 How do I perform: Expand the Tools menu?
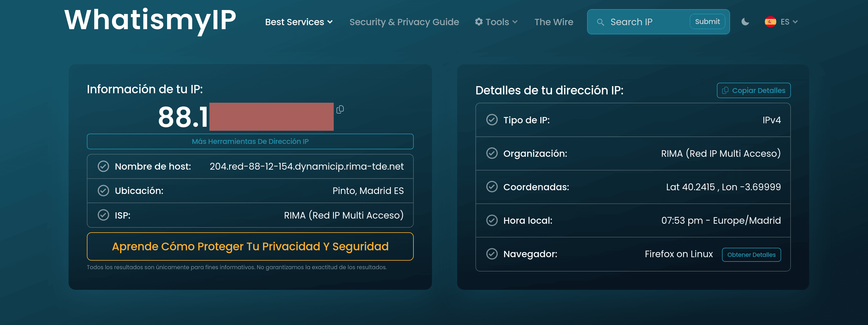[496, 22]
